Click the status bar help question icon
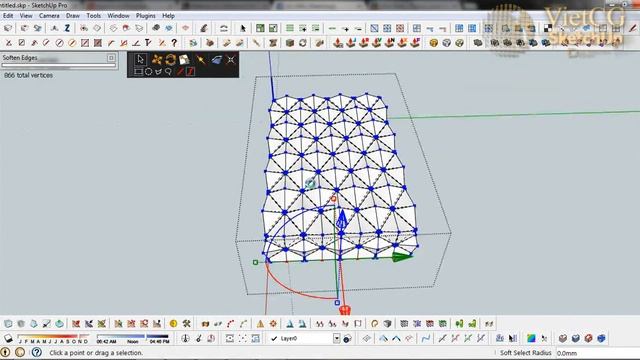 point(36,352)
